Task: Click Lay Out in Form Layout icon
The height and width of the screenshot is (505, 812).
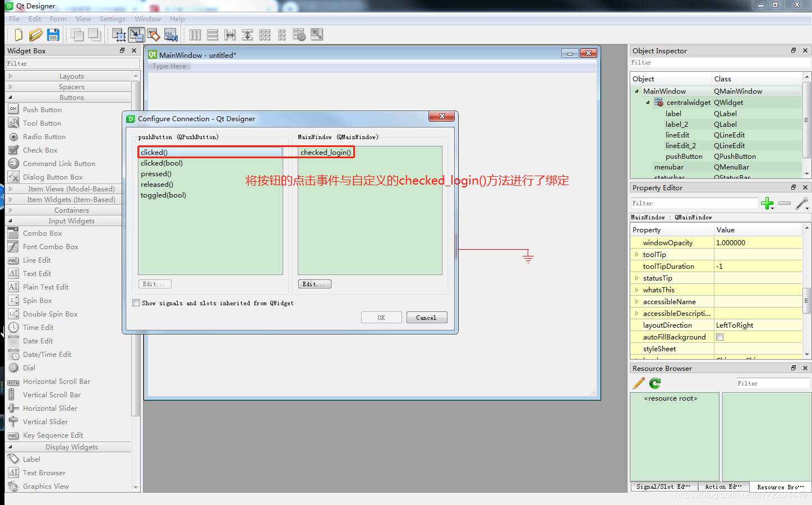Action: [x=282, y=35]
